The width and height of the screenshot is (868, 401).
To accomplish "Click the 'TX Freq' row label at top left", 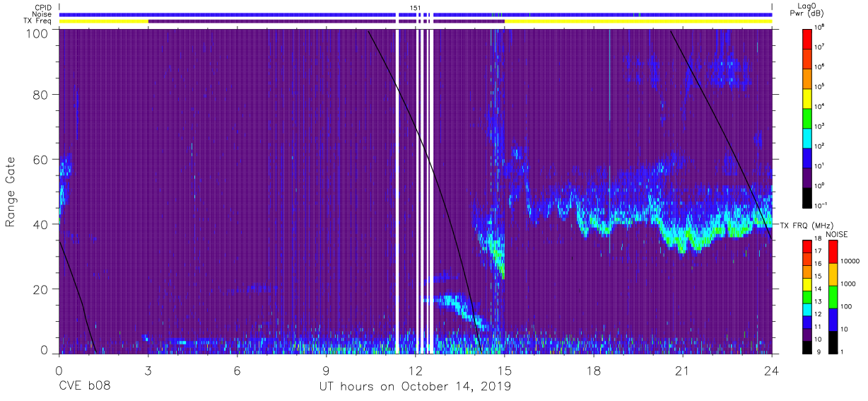I will 37,21.
